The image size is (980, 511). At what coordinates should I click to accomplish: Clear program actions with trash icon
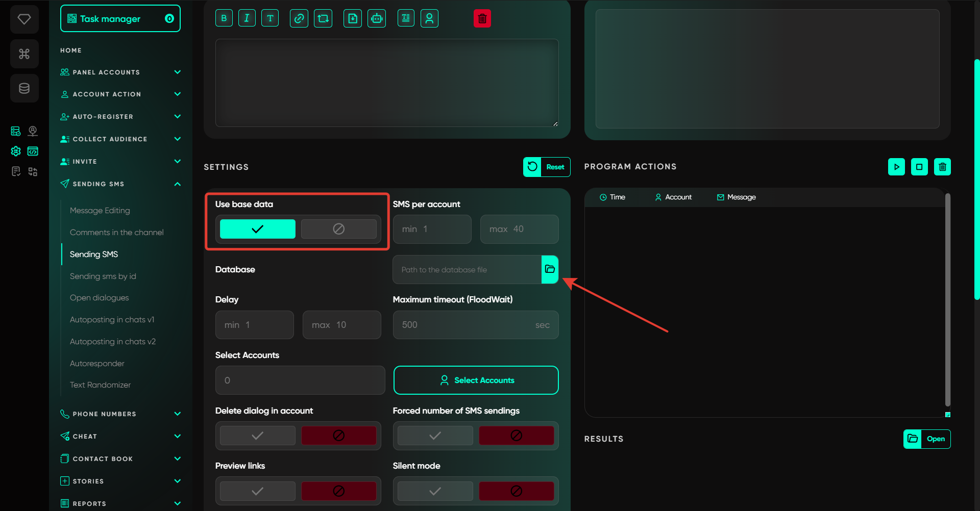click(x=942, y=167)
